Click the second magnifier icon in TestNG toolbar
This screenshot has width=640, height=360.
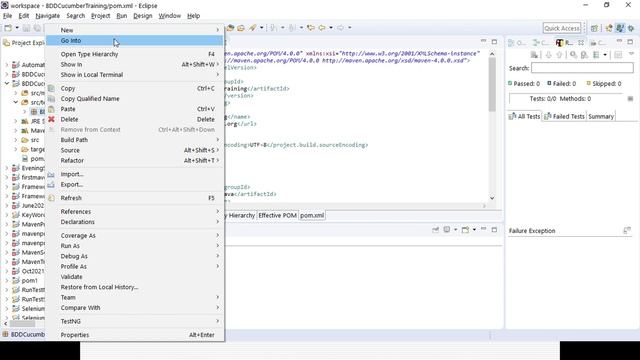pyautogui.click(x=584, y=55)
